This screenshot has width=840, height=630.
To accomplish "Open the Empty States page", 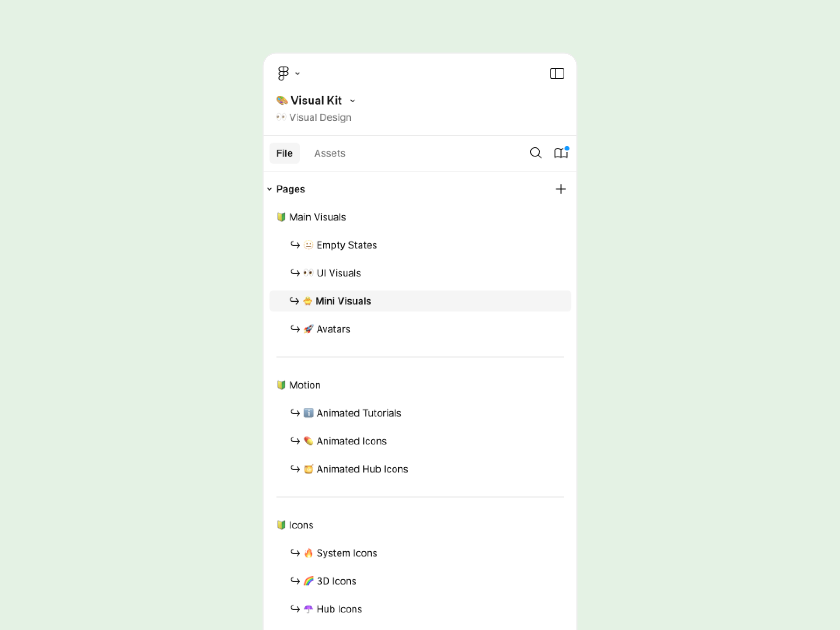I will click(346, 245).
